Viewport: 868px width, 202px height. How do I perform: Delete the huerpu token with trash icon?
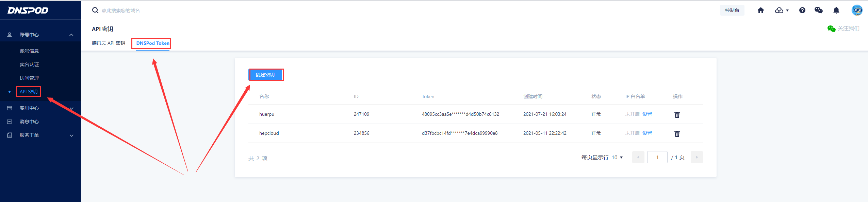[x=677, y=115]
